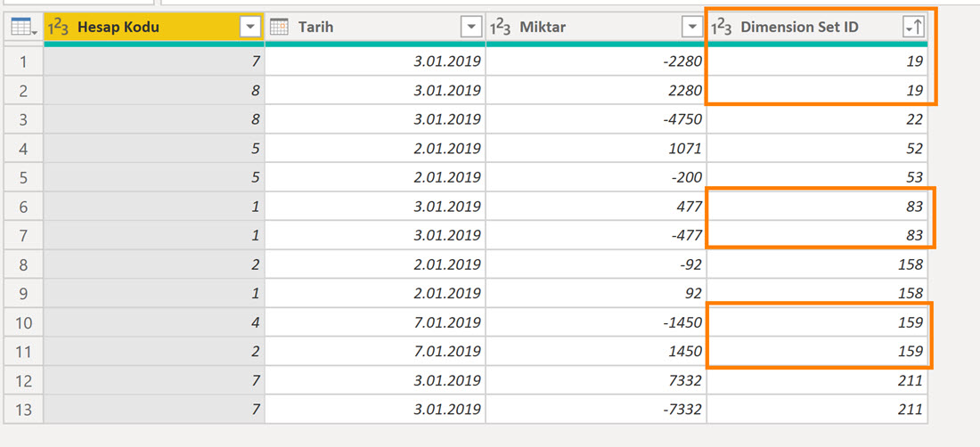Click Miktar cell 477 in row 6

coord(597,207)
